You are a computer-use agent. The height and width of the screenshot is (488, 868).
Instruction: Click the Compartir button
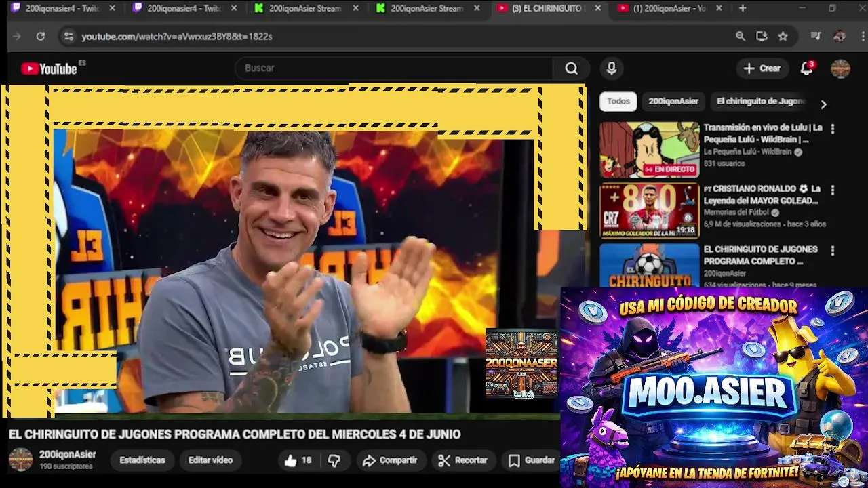(x=390, y=460)
